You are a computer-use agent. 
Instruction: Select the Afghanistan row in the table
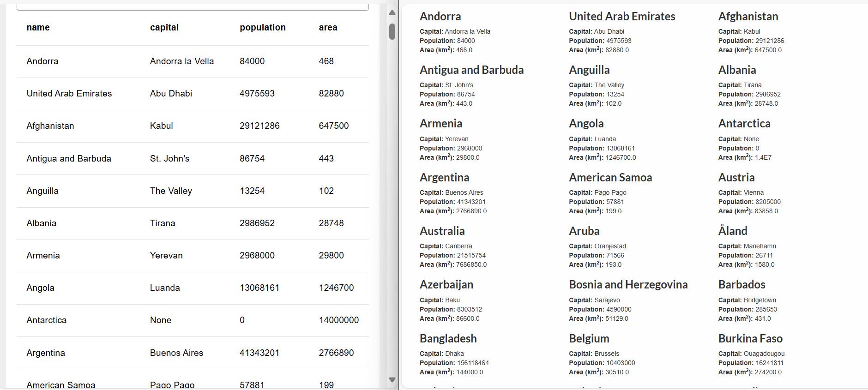tap(185, 126)
